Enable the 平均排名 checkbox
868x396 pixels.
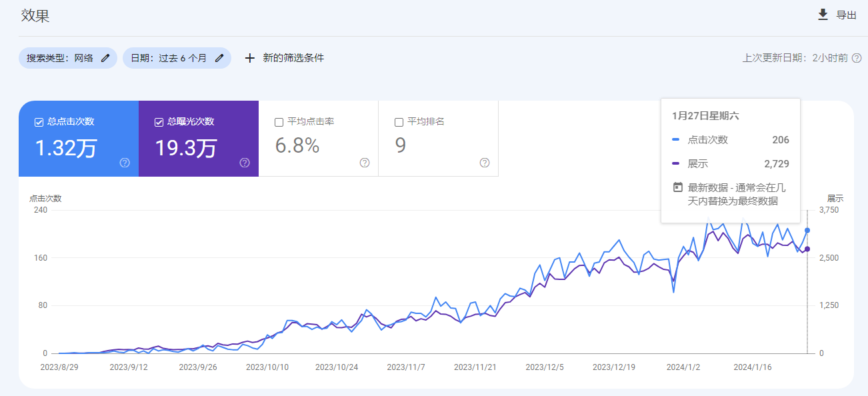[x=399, y=122]
